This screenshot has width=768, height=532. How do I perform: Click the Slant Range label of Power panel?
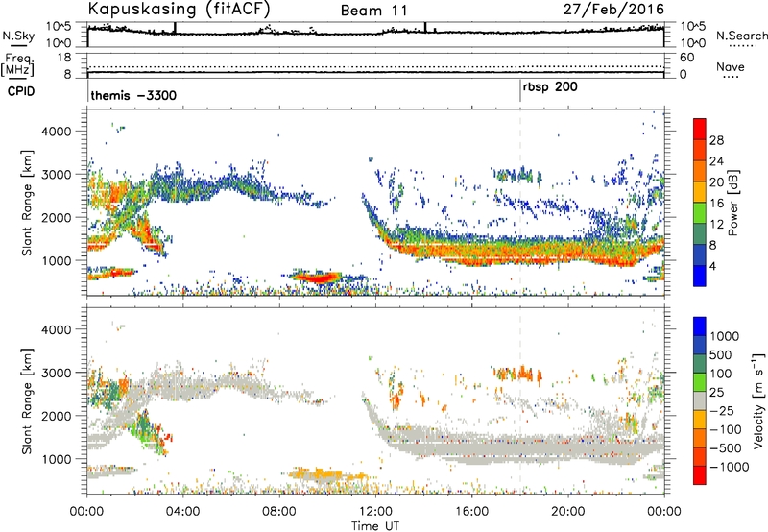(27, 203)
